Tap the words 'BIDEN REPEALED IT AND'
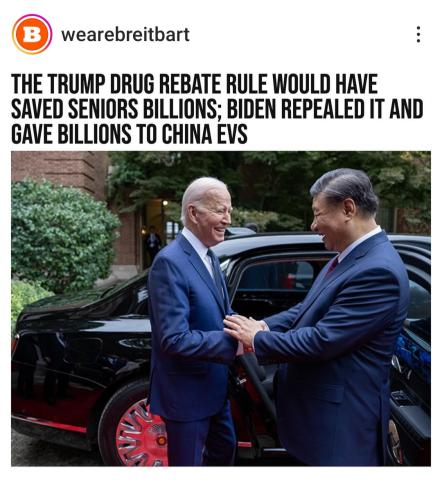442x500 pixels. click(x=325, y=109)
